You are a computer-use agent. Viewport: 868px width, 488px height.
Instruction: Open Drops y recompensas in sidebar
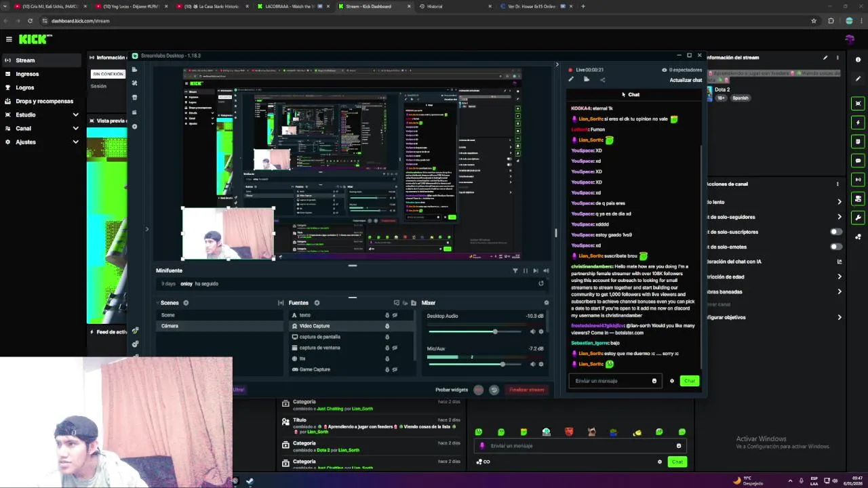coord(41,101)
